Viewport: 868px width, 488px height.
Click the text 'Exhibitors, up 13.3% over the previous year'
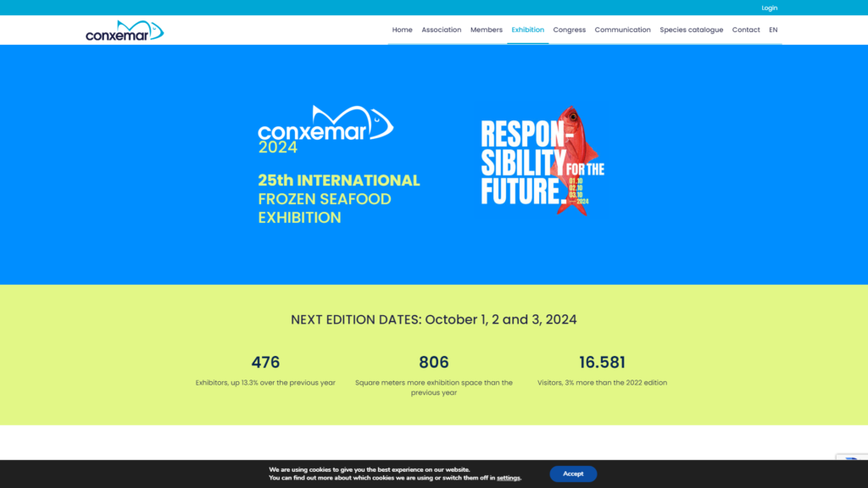(x=265, y=382)
